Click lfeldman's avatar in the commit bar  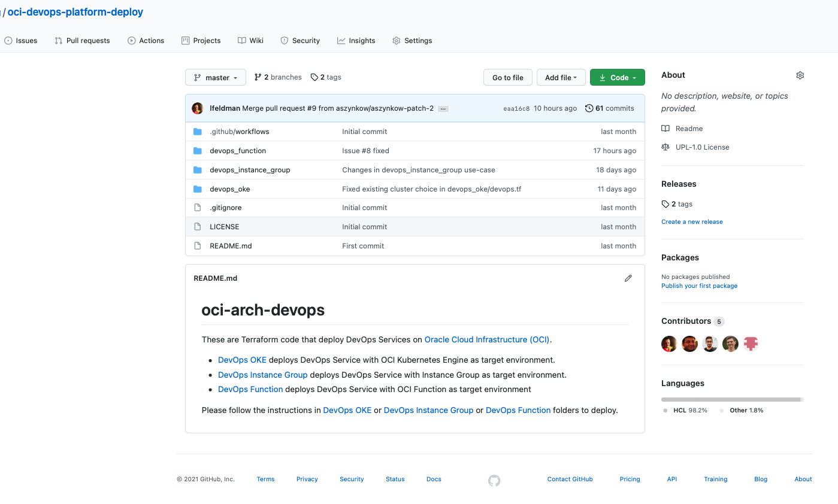tap(198, 108)
